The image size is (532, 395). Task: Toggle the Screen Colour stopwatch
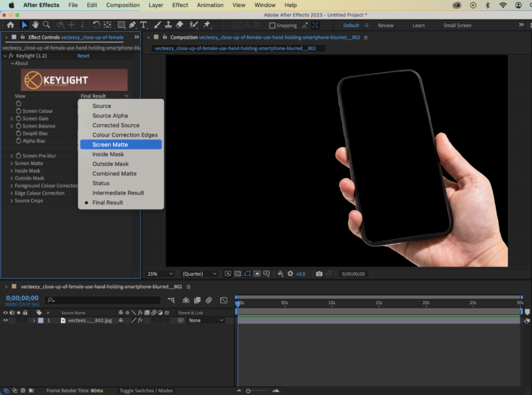pos(18,111)
